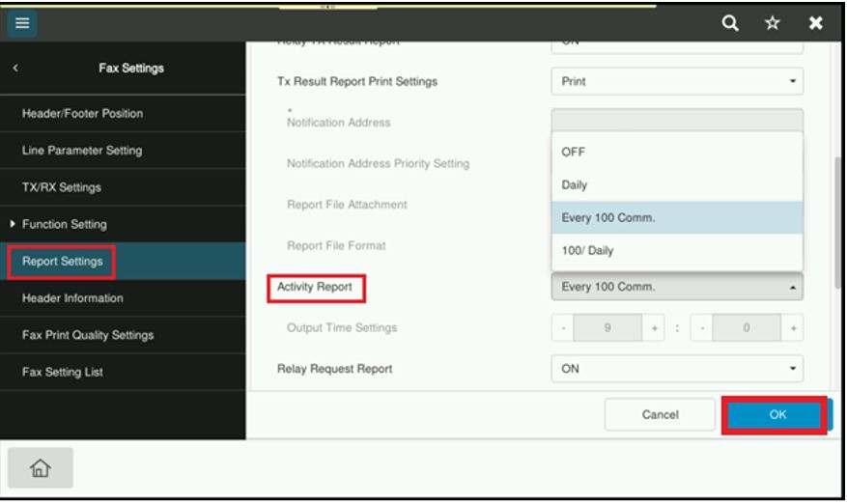847x504 pixels.
Task: Click the Cancel button
Action: (x=660, y=414)
